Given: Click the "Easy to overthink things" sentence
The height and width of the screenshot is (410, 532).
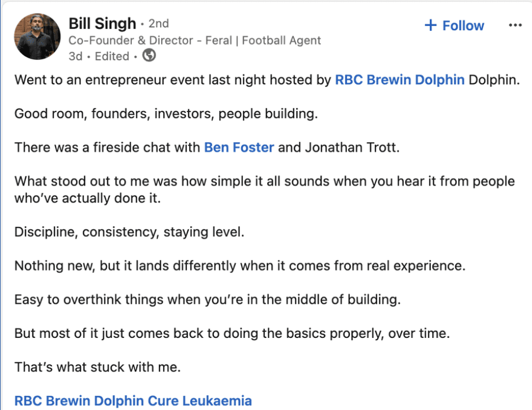Looking at the screenshot, I should coord(207,299).
